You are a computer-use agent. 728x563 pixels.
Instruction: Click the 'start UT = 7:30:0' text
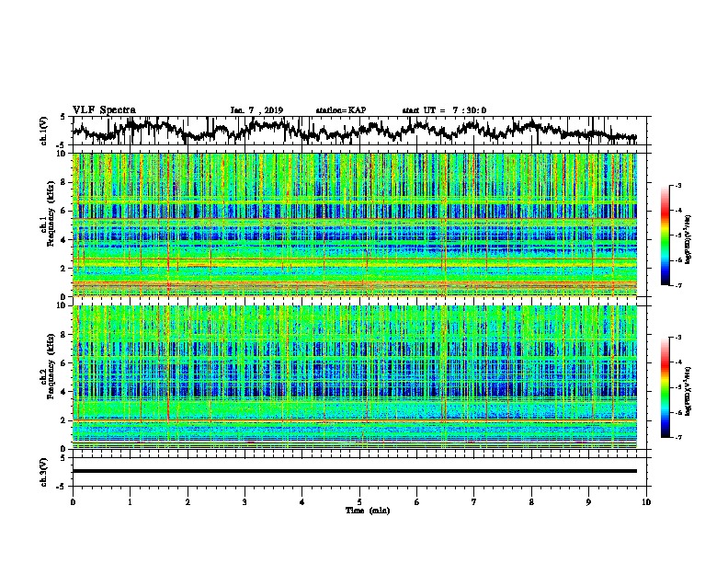[444, 110]
